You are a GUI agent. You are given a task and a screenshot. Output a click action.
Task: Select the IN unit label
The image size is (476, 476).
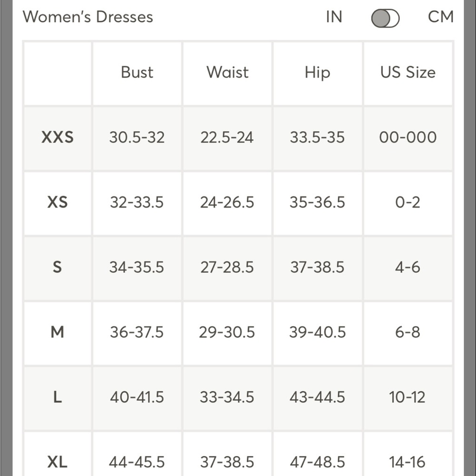pos(334,17)
